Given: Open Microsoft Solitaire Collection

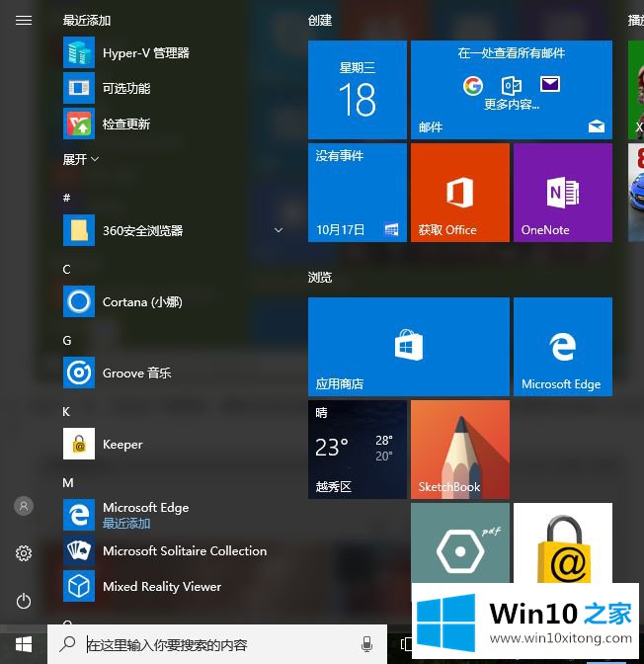Looking at the screenshot, I should [x=172, y=550].
